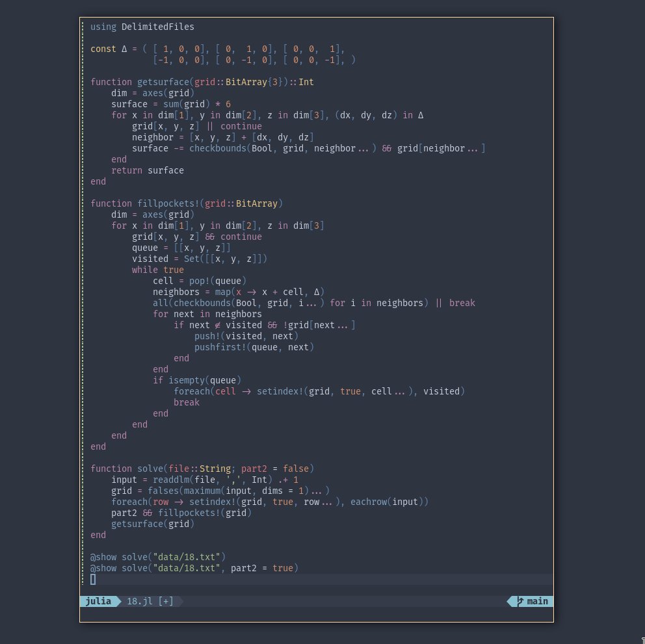Place the cursor on the empty last line block cursor
645x644 pixels.
[92, 578]
